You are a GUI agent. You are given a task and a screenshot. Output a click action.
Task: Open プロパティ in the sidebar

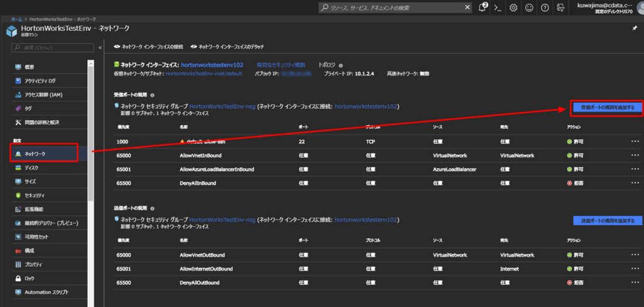tap(49, 265)
